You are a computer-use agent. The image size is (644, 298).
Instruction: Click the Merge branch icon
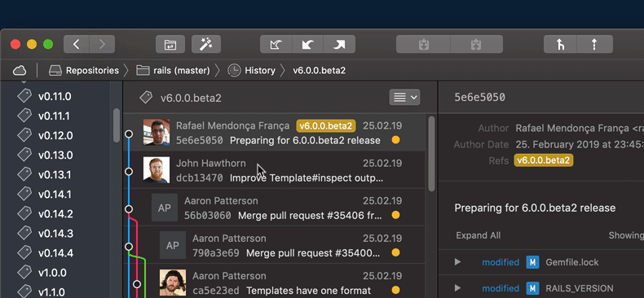[560, 44]
